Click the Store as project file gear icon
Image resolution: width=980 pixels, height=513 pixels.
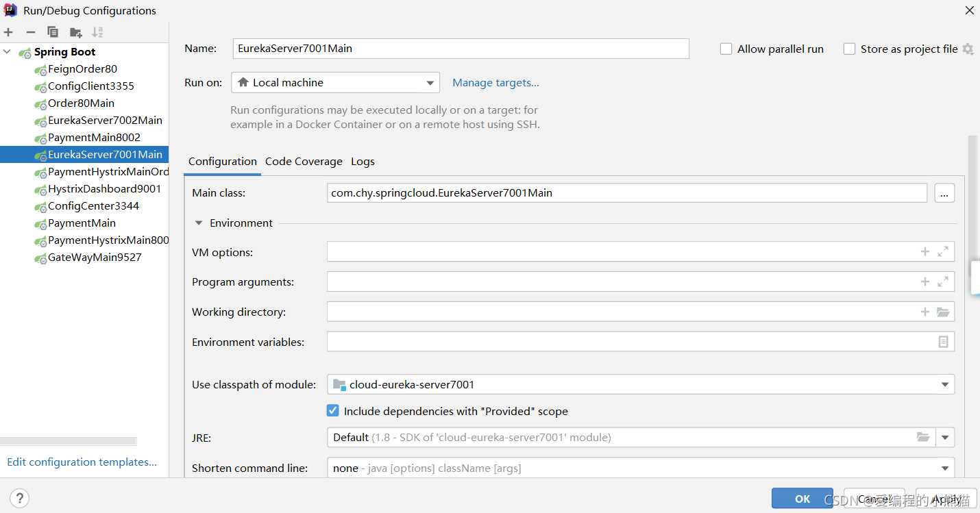click(968, 49)
